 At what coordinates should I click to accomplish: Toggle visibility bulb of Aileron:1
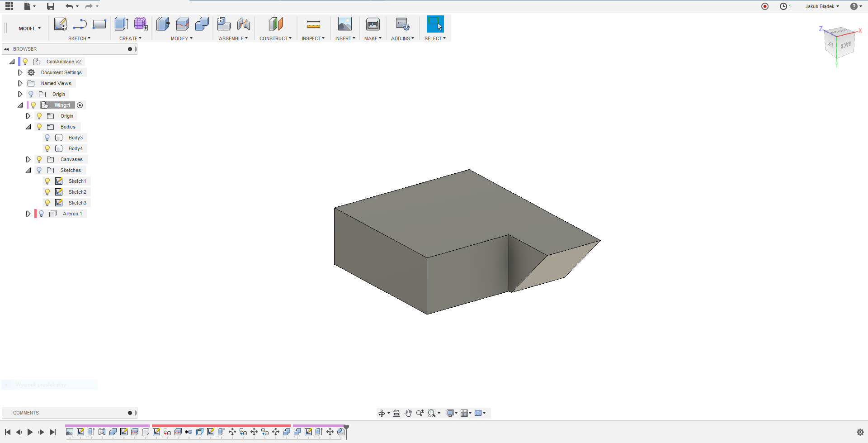pyautogui.click(x=41, y=214)
